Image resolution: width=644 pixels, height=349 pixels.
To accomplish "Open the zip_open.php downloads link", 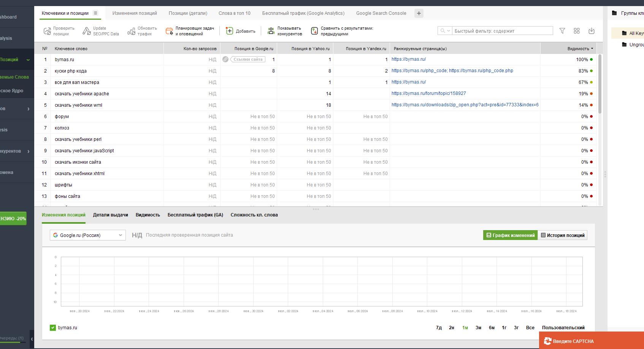I will click(465, 105).
